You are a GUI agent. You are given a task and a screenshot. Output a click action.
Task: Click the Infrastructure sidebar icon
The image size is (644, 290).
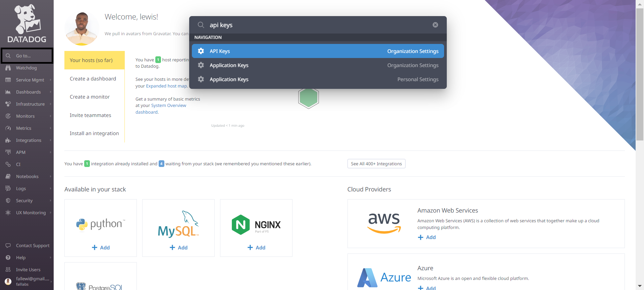click(8, 104)
